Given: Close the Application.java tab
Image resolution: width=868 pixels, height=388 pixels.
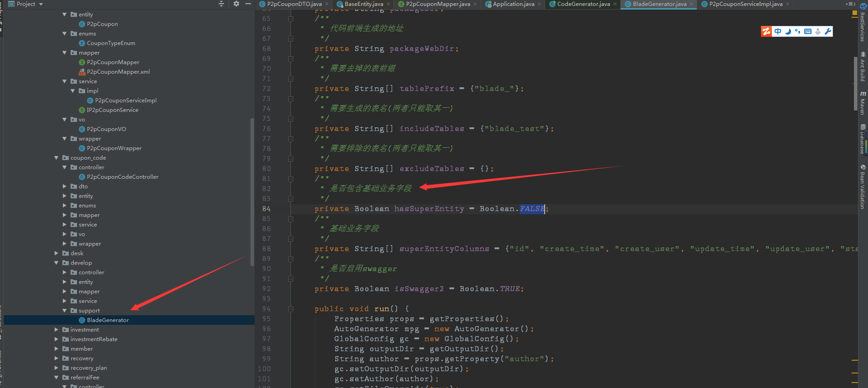Looking at the screenshot, I should point(539,4).
